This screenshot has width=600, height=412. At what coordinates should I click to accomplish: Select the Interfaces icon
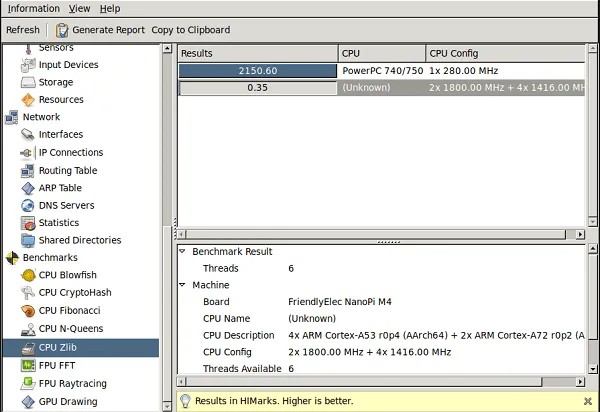[28, 134]
